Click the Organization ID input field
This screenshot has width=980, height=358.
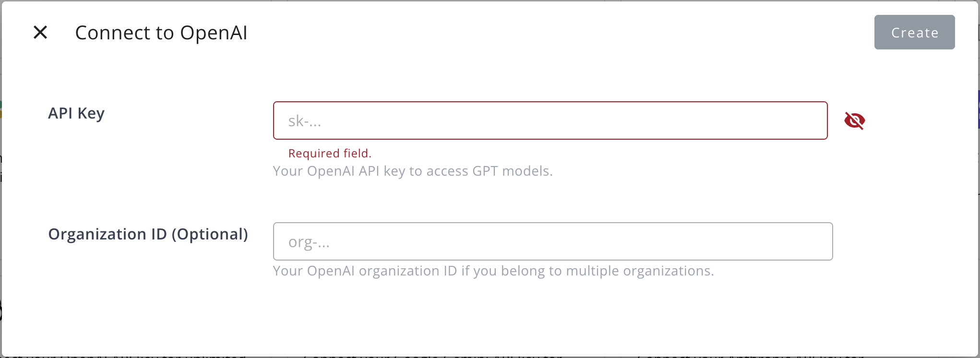click(x=552, y=241)
